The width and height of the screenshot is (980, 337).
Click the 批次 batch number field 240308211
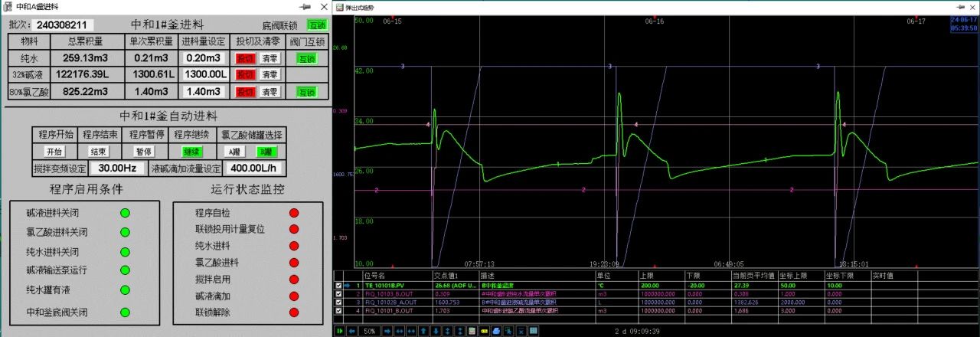(64, 25)
